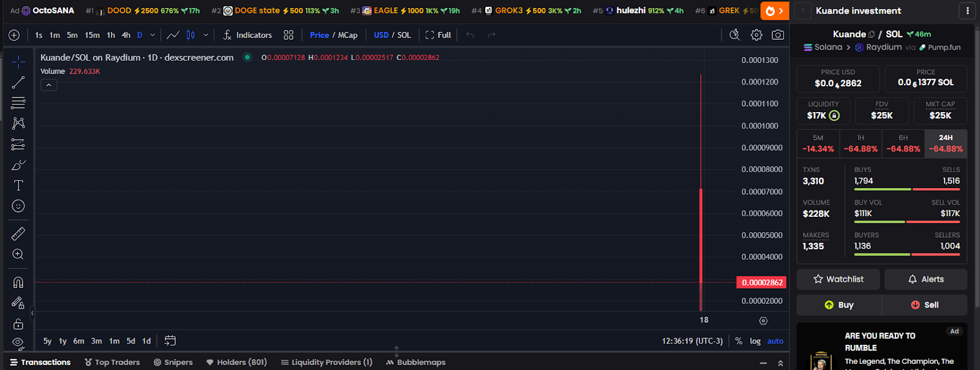
Task: Click the green Buy button
Action: (x=839, y=305)
